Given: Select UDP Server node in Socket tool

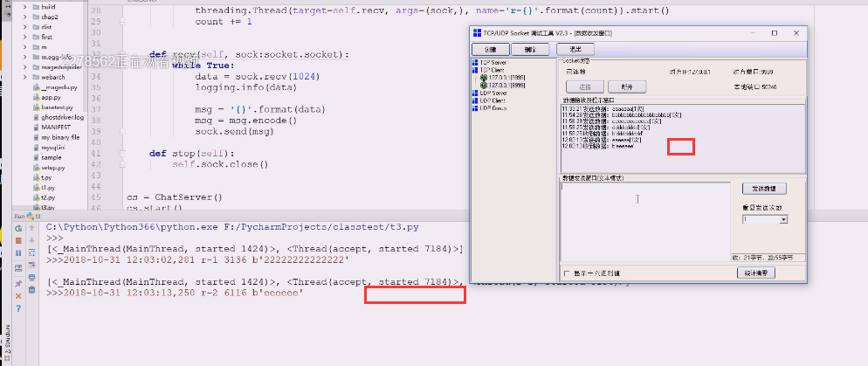Looking at the screenshot, I should pyautogui.click(x=489, y=93).
